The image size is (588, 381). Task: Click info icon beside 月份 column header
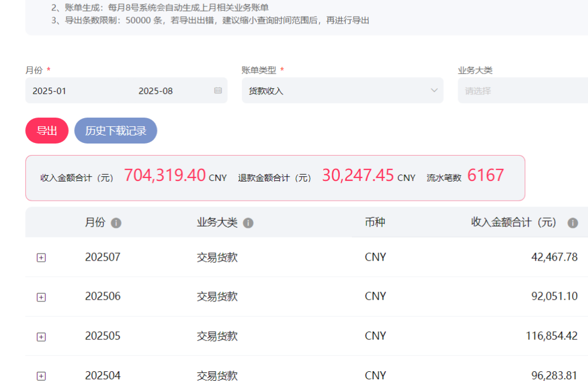[x=116, y=223]
